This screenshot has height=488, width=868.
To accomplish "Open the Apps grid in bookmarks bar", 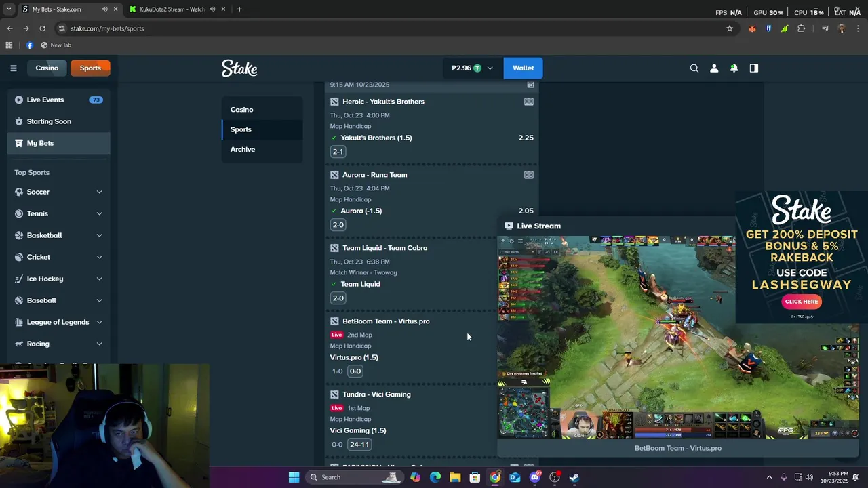I will (x=9, y=45).
